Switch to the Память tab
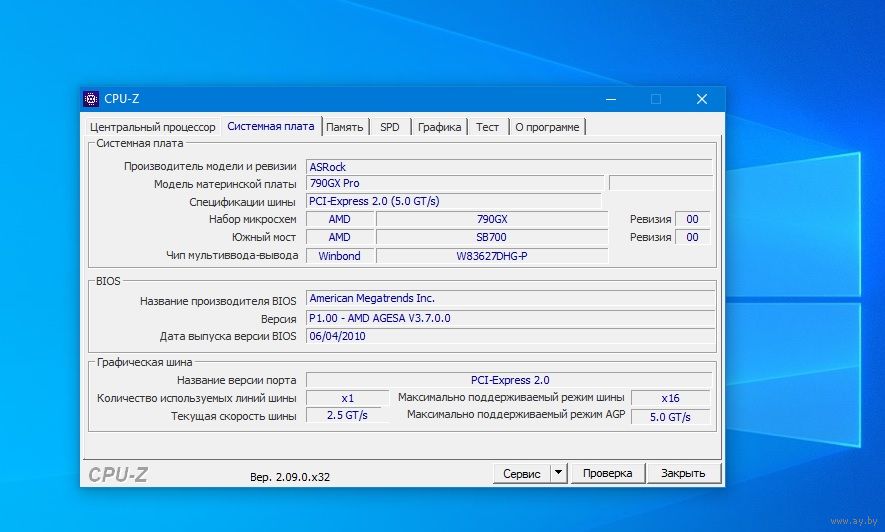Screen dimensions: 885x532 coord(344,127)
